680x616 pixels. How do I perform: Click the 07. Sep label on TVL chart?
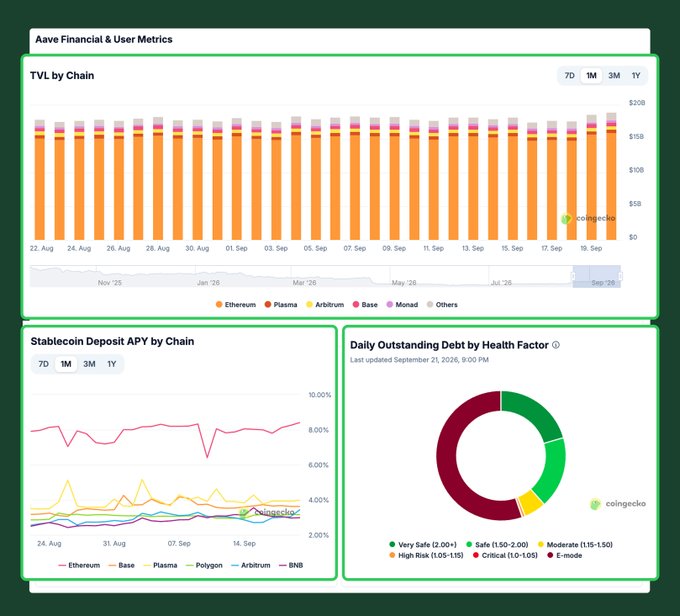355,248
